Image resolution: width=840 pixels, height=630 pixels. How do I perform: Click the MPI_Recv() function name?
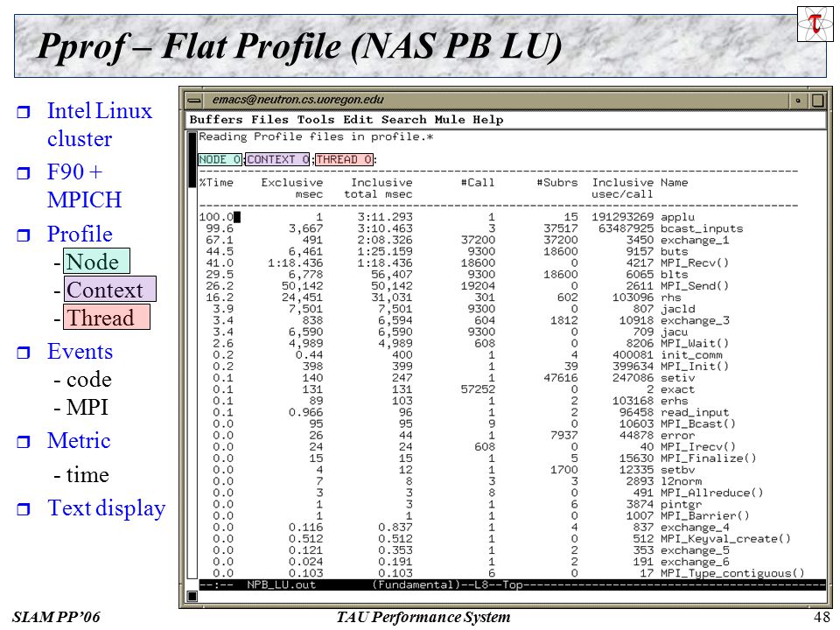(695, 263)
